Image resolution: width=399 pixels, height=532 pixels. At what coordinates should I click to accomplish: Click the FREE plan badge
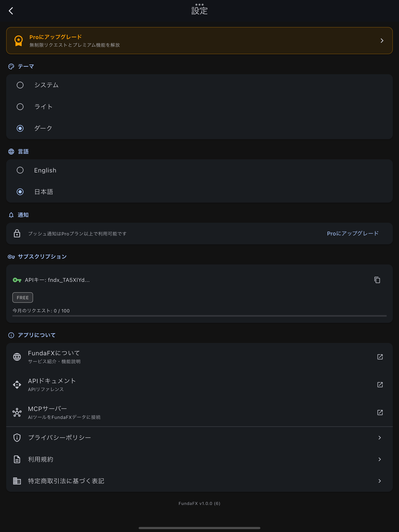23,298
